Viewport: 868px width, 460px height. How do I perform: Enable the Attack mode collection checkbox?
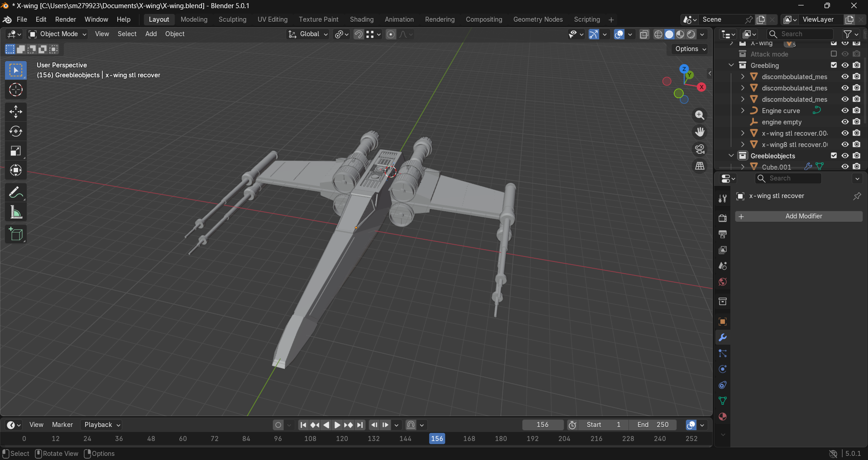(834, 54)
